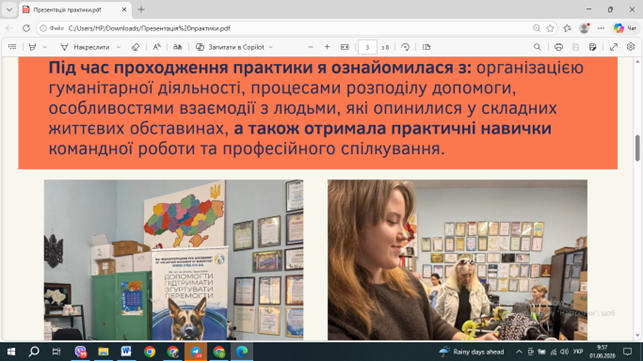Image resolution: width=643 pixels, height=361 pixels.
Task: Close the Презентація практики.pdf tab
Action: [124, 9]
